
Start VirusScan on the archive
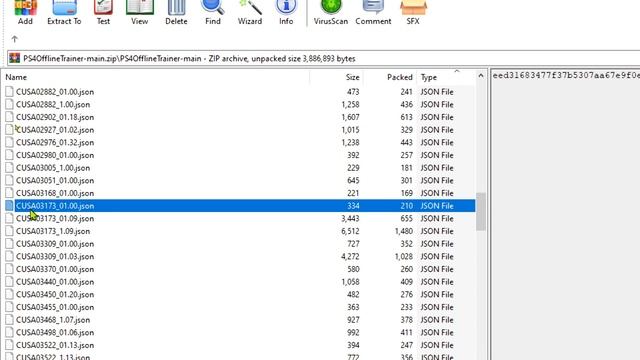[331, 13]
